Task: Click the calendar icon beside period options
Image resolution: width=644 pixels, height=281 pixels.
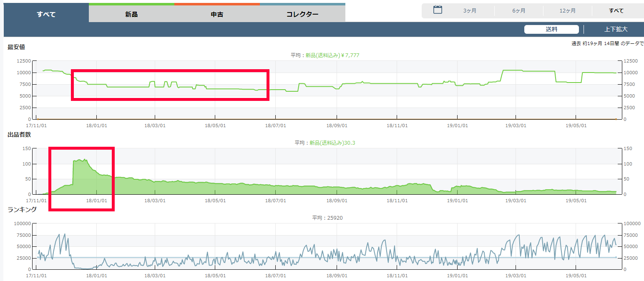Action: click(x=438, y=10)
